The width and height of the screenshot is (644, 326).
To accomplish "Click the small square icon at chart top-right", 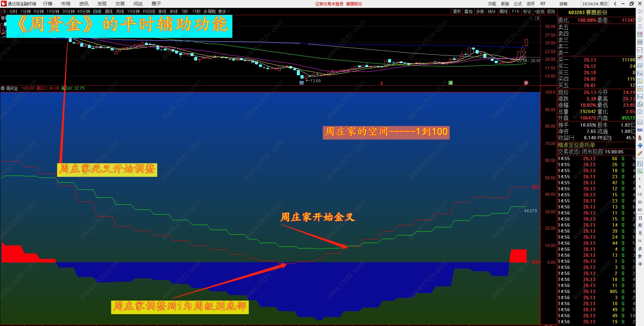I will 537,18.
